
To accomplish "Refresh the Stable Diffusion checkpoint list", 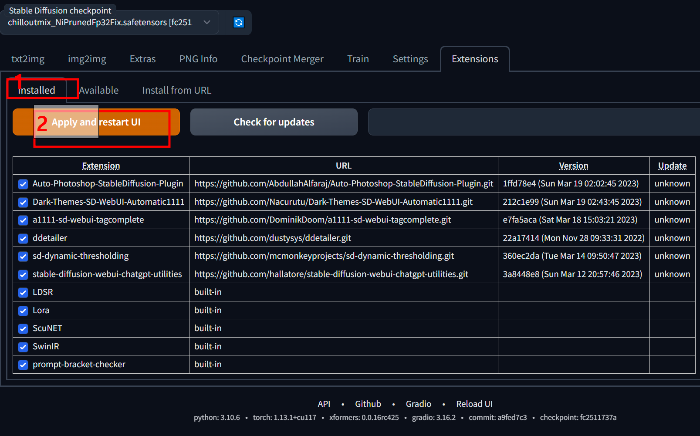I will pos(238,22).
